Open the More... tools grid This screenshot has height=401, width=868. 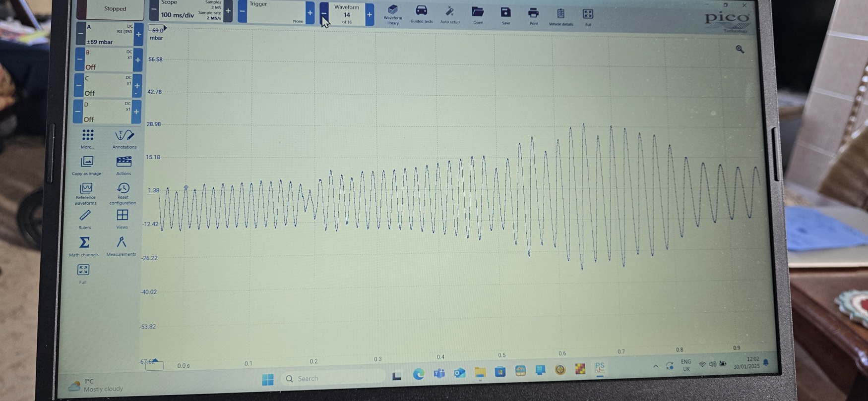88,139
